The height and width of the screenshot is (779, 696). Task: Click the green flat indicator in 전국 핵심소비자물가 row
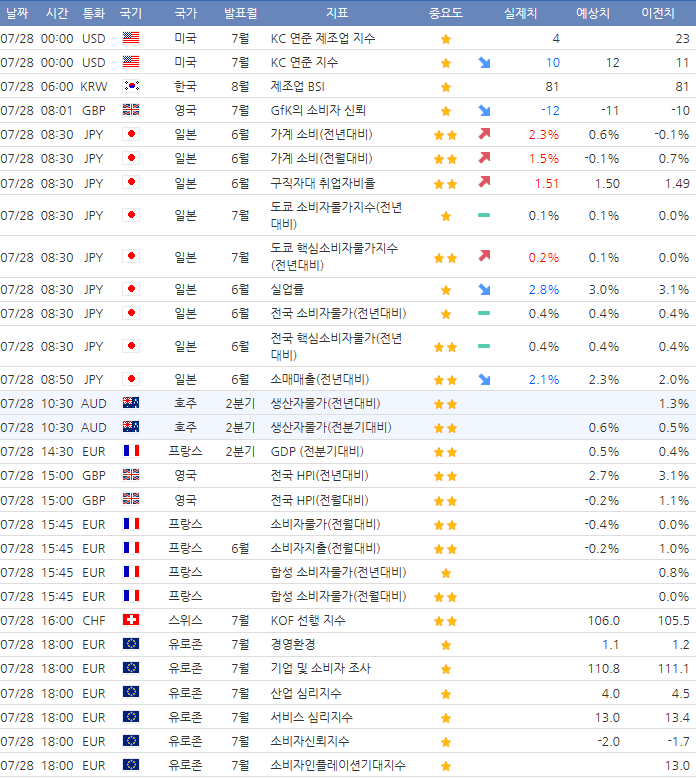click(x=484, y=346)
